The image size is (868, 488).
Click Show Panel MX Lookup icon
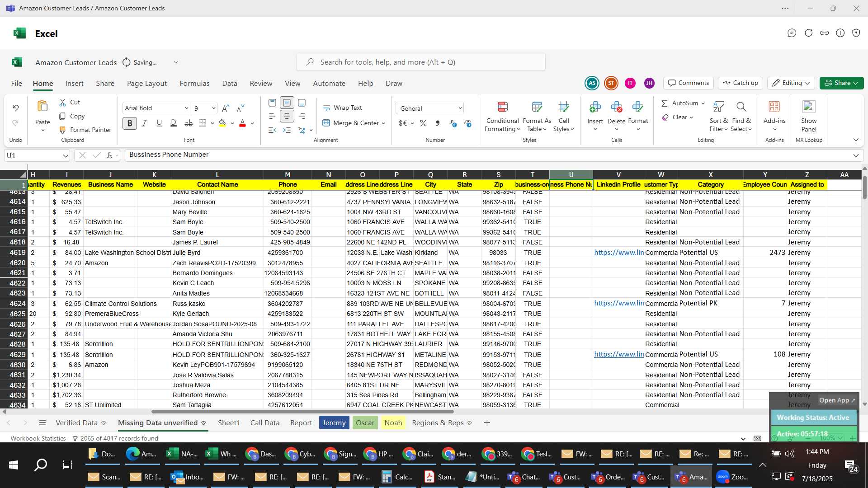809,107
